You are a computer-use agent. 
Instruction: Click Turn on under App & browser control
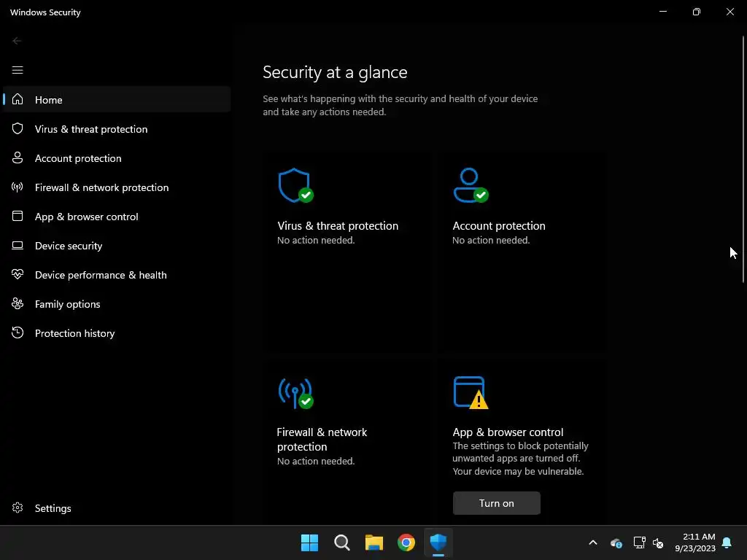[x=496, y=503]
